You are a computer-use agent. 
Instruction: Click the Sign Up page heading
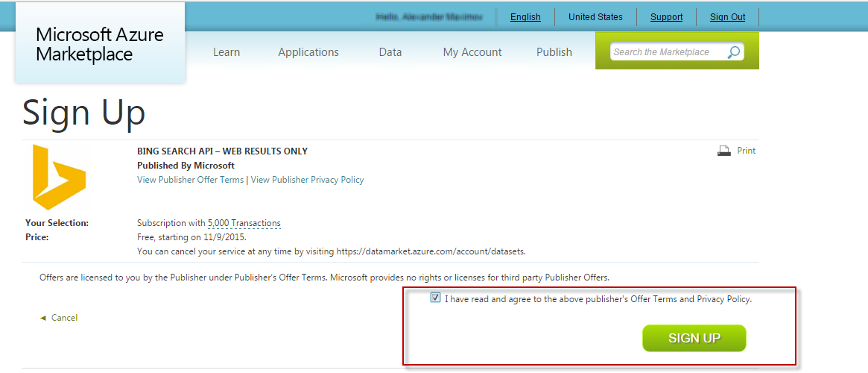[x=83, y=113]
